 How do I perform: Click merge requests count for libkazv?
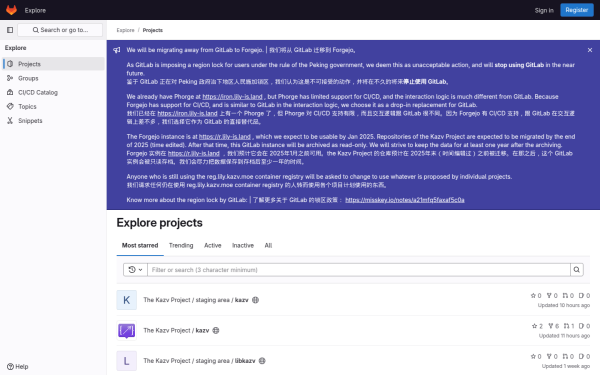click(569, 356)
